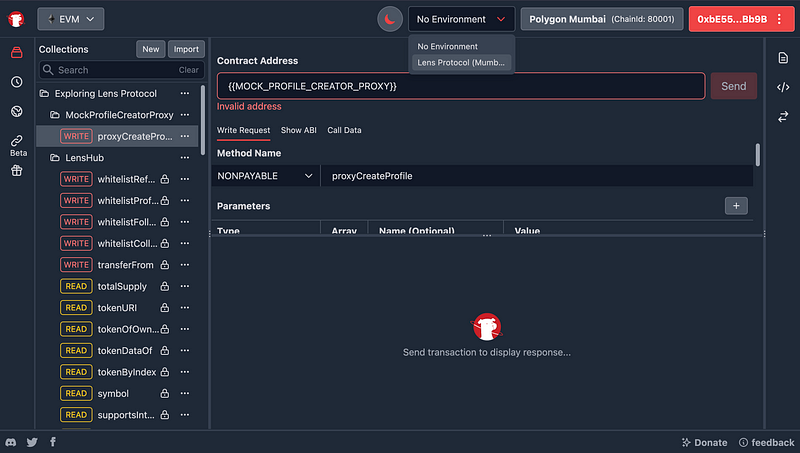
Task: Open the Beta link icon in sidebar
Action: (17, 141)
